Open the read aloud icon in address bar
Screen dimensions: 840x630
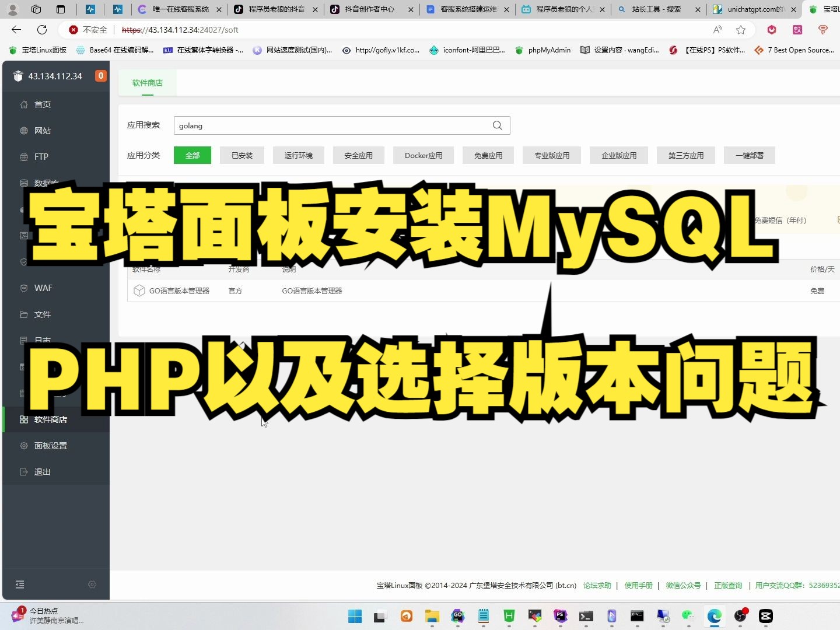tap(717, 30)
